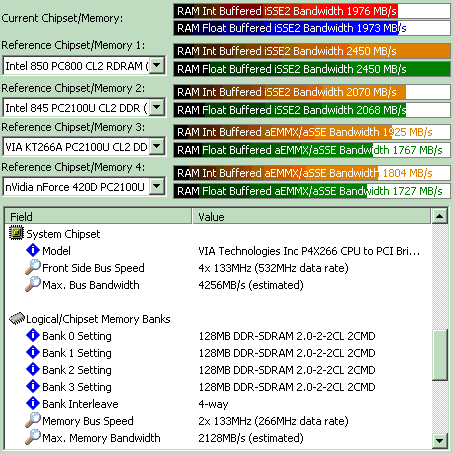The image size is (453, 453).
Task: Click orange RAM Int 2450 MB/s bar
Action: (x=312, y=51)
